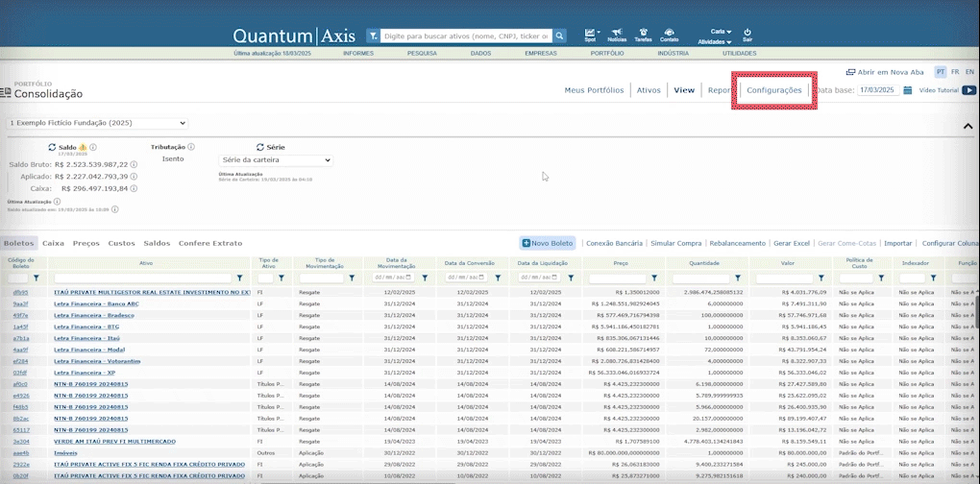Click the Série refresh icon
The image size is (980, 484).
(x=260, y=147)
